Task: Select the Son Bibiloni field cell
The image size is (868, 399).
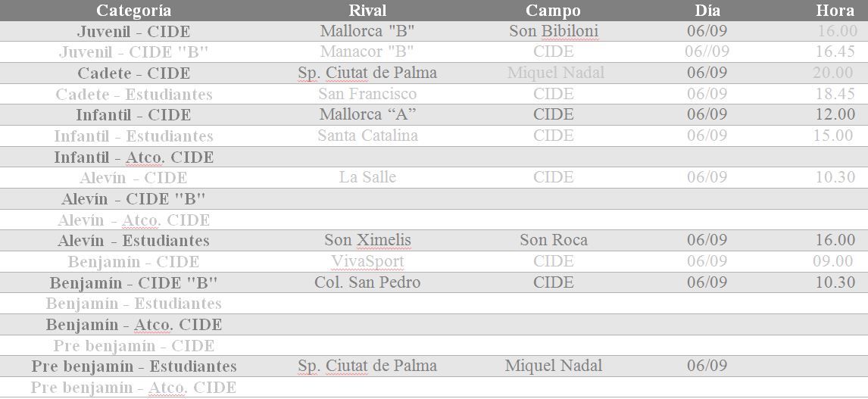Action: [553, 32]
